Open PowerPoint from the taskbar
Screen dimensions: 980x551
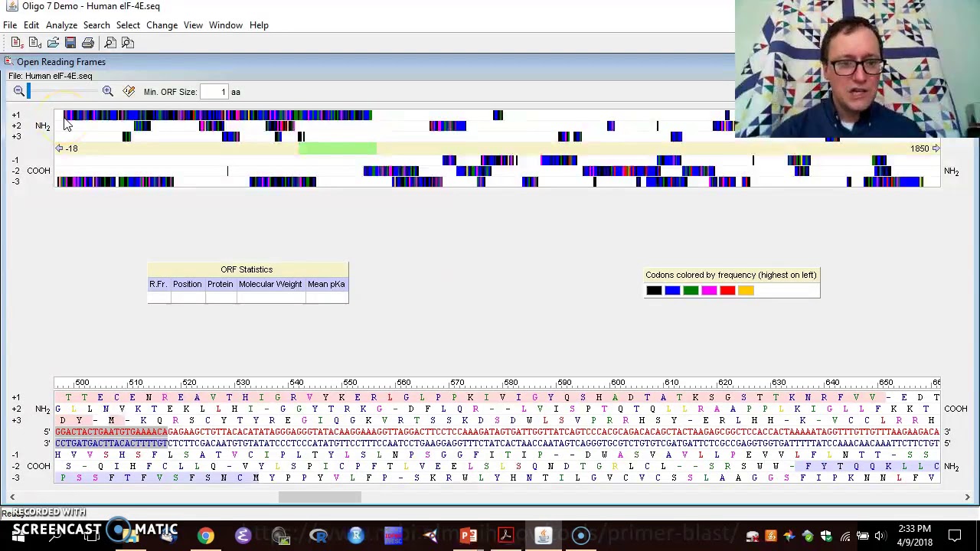pos(468,536)
